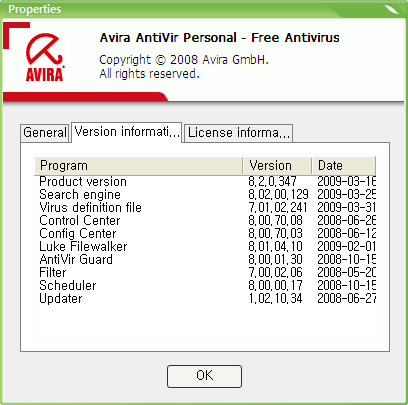Viewport: 408px width, 405px height.
Task: Sort by the Date column header
Action: [x=343, y=166]
